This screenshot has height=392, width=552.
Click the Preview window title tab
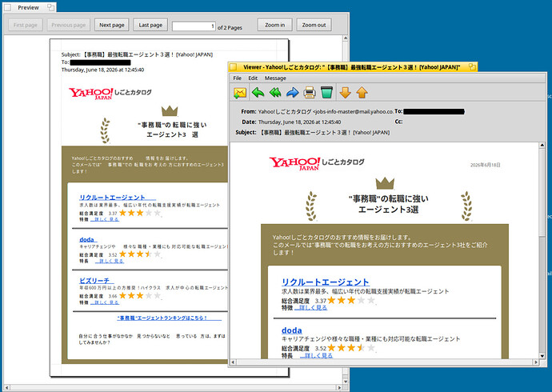(x=29, y=7)
